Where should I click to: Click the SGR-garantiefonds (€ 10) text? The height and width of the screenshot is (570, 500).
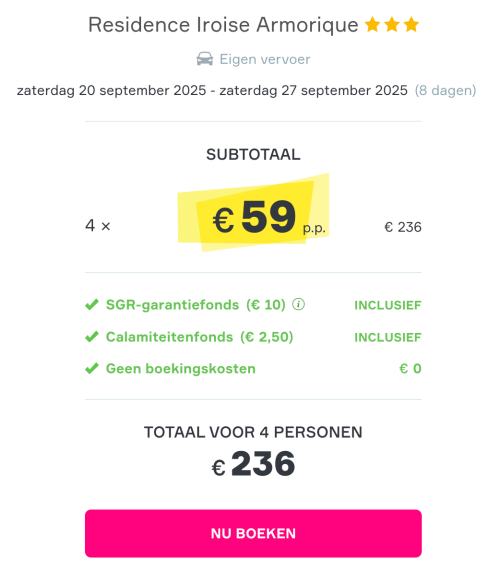tap(196, 305)
